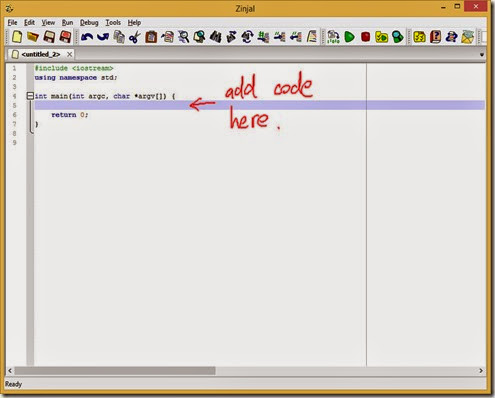495x398 pixels.
Task: Stop execution with the red stop icon
Action: [366, 37]
